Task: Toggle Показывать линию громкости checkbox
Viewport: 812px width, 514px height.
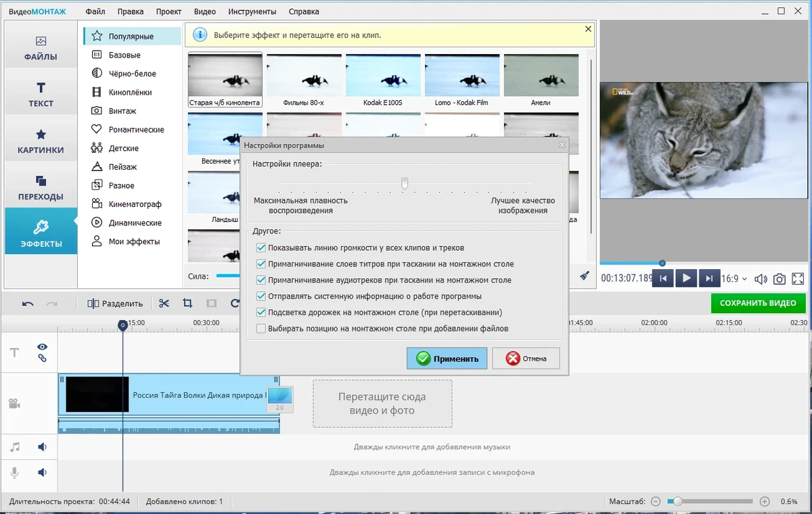Action: tap(261, 248)
